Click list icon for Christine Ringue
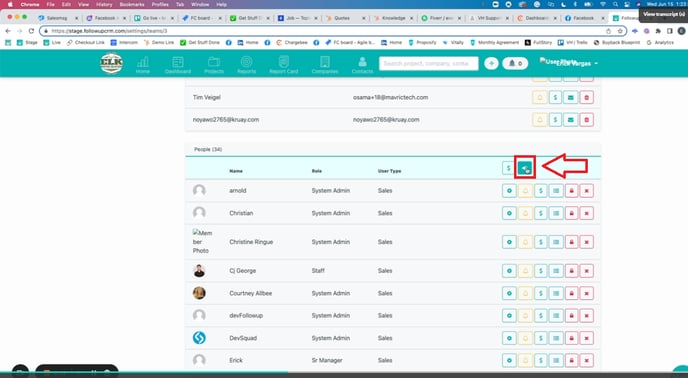The height and width of the screenshot is (378, 688). (x=556, y=242)
